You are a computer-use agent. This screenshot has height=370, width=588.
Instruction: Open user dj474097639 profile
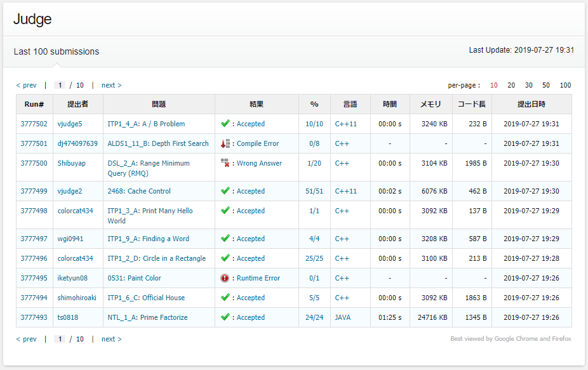(x=77, y=143)
